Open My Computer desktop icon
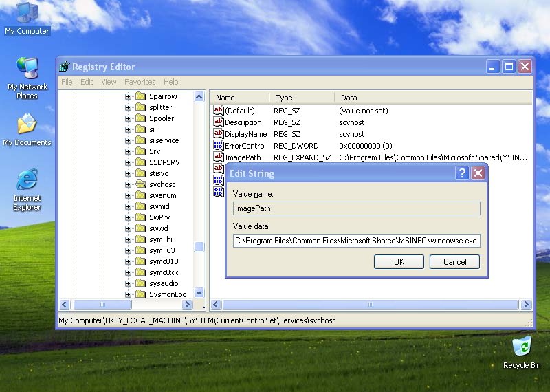Image resolution: width=550 pixels, height=392 pixels. (27, 19)
